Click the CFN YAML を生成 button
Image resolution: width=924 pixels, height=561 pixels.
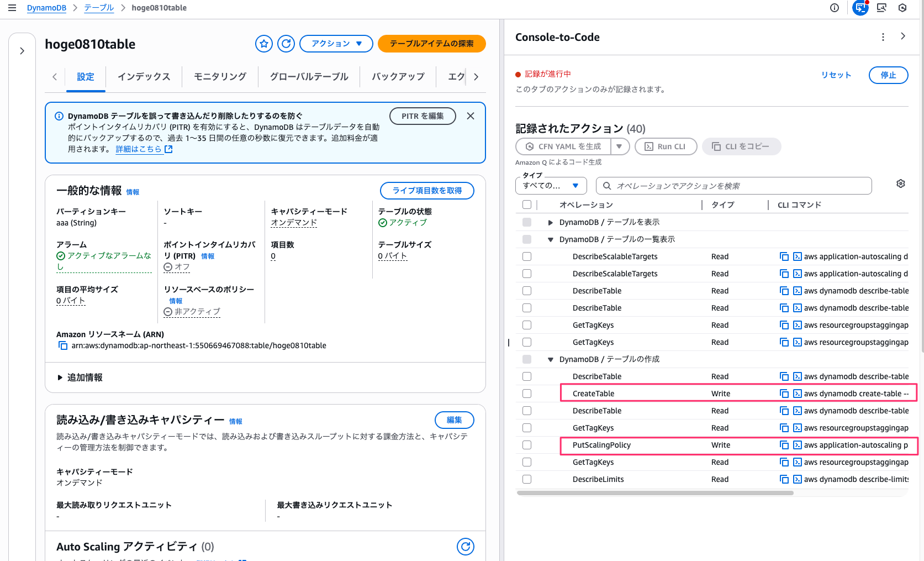click(563, 146)
